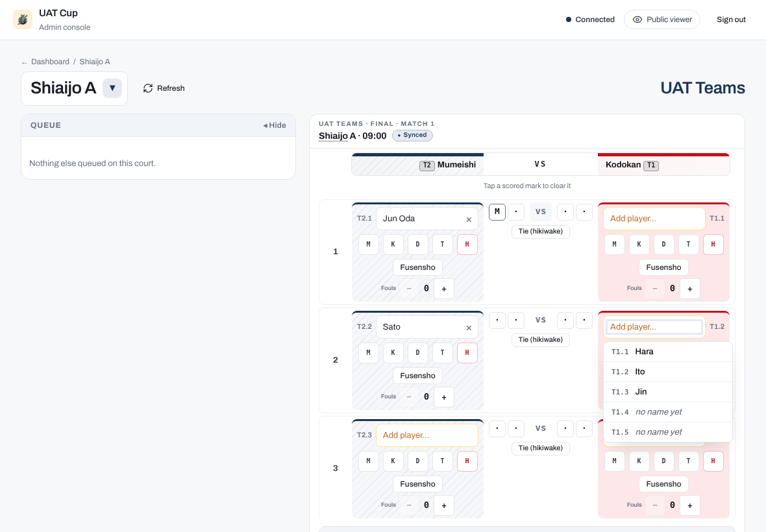Click the Synced status badge

[412, 135]
